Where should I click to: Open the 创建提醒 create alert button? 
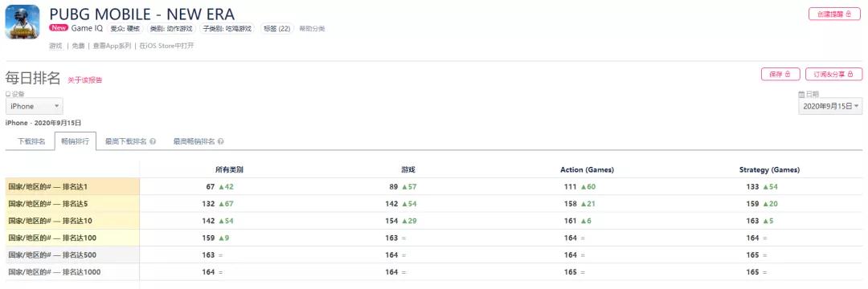[834, 14]
